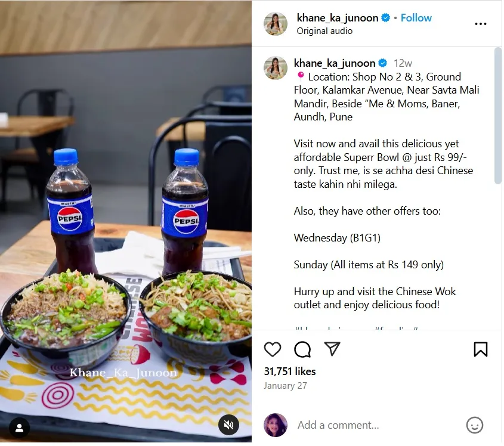Open Original audio link

[326, 31]
